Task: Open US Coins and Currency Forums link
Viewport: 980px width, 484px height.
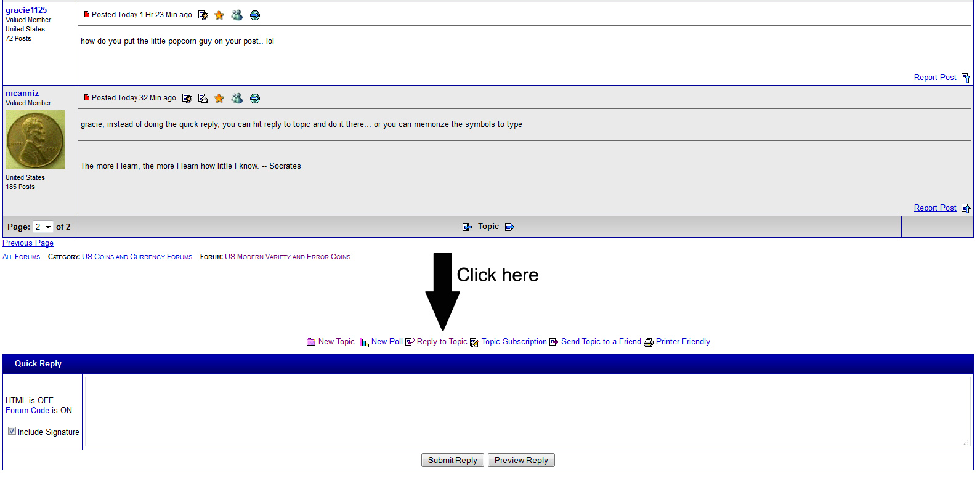Action: 137,257
